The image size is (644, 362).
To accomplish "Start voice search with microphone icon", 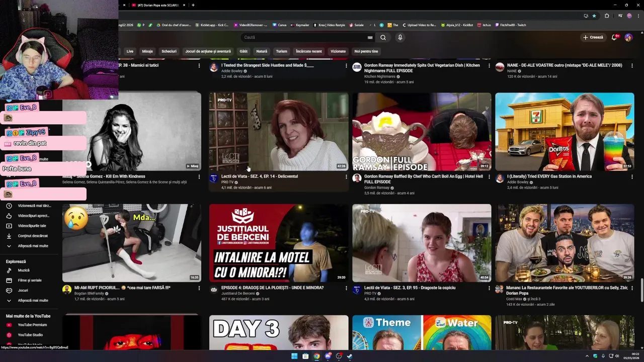I will coord(400,37).
